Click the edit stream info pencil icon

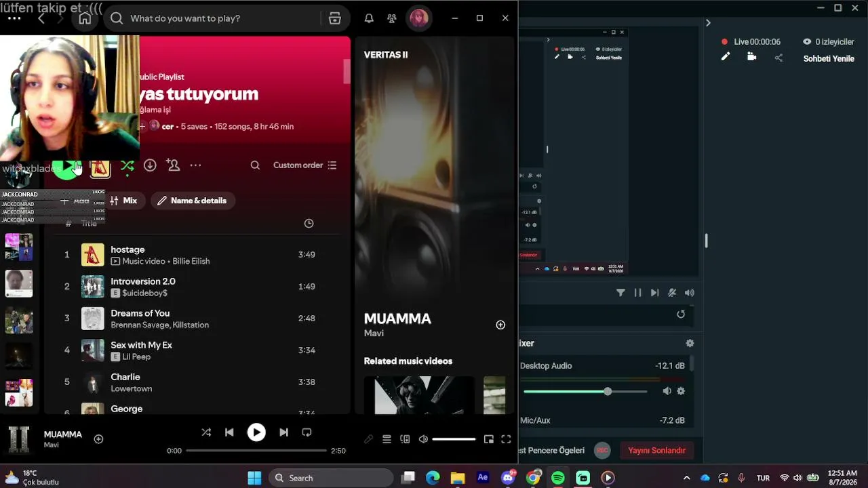coord(725,57)
